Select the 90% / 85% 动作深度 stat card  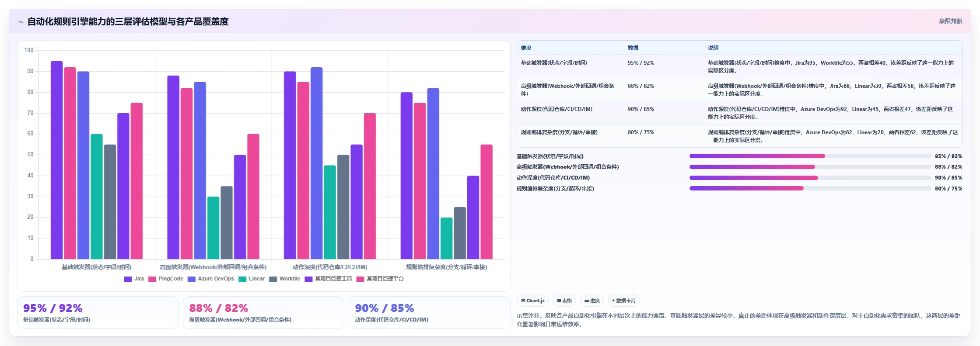[x=429, y=312]
